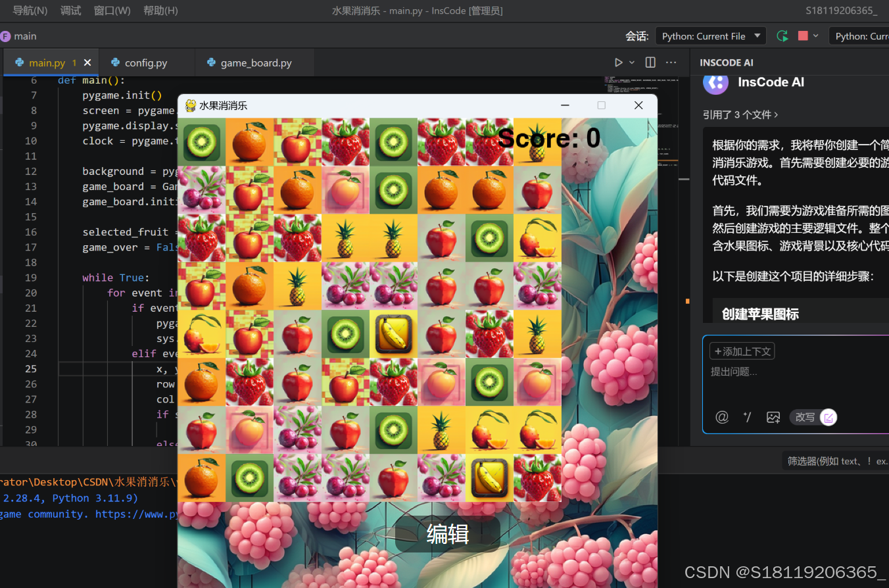Screen dimensions: 889x588
Task: Click the attach image icon in AI chat
Action: coord(773,416)
